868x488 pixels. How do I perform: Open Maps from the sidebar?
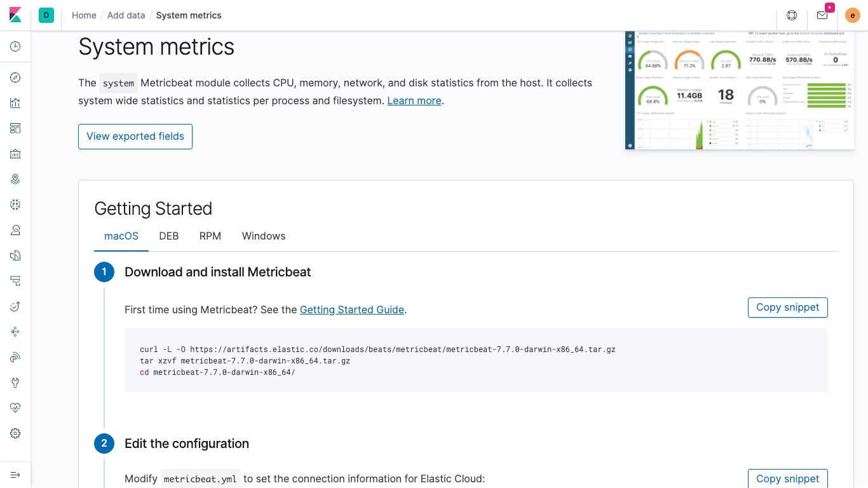15,179
